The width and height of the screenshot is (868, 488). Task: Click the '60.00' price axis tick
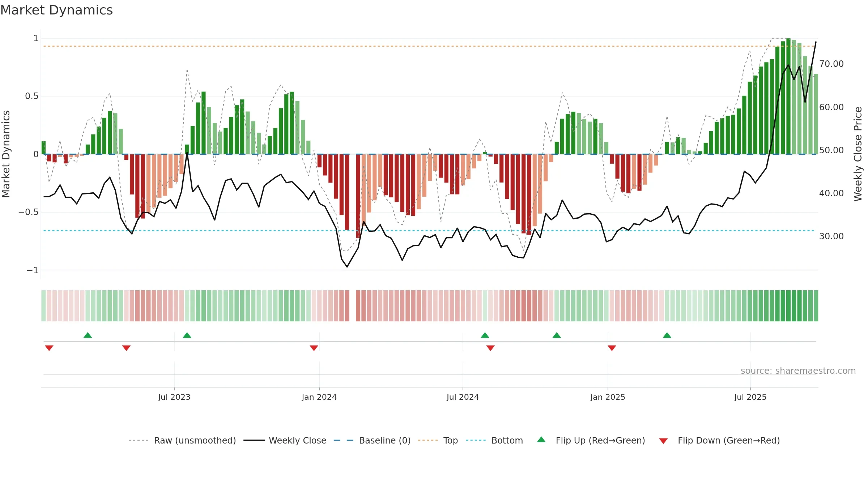pyautogui.click(x=831, y=107)
